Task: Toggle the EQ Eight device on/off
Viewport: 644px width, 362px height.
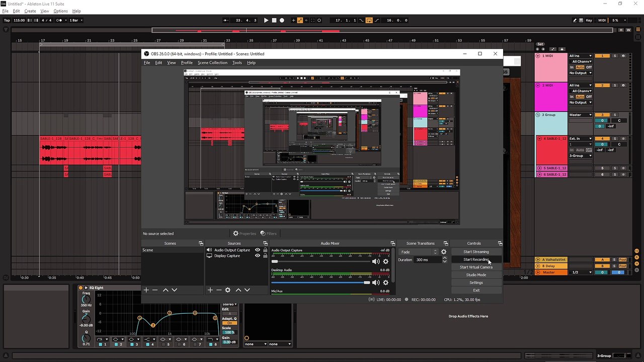Action: click(80, 288)
